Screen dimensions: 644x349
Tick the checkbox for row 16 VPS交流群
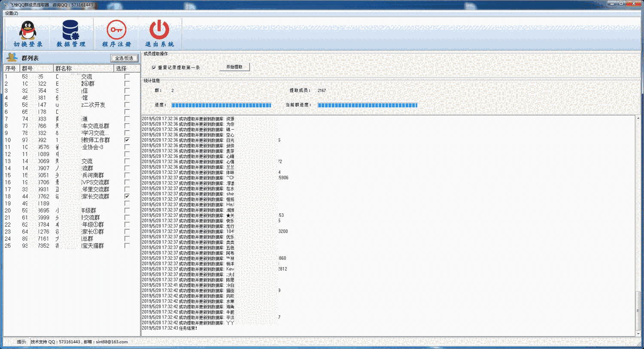click(127, 182)
